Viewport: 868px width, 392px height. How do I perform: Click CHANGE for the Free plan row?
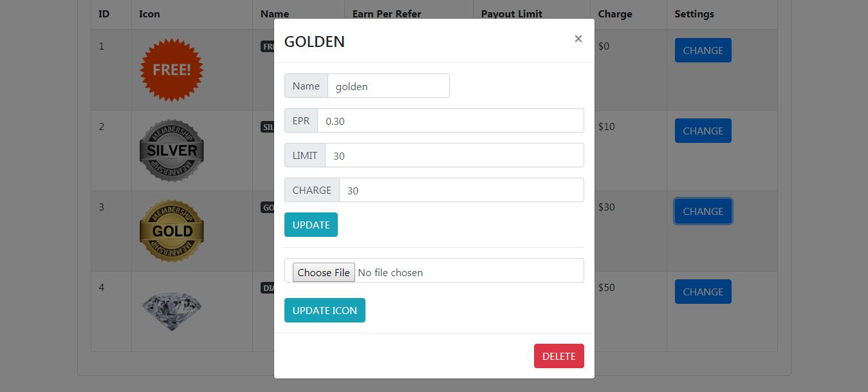[703, 50]
